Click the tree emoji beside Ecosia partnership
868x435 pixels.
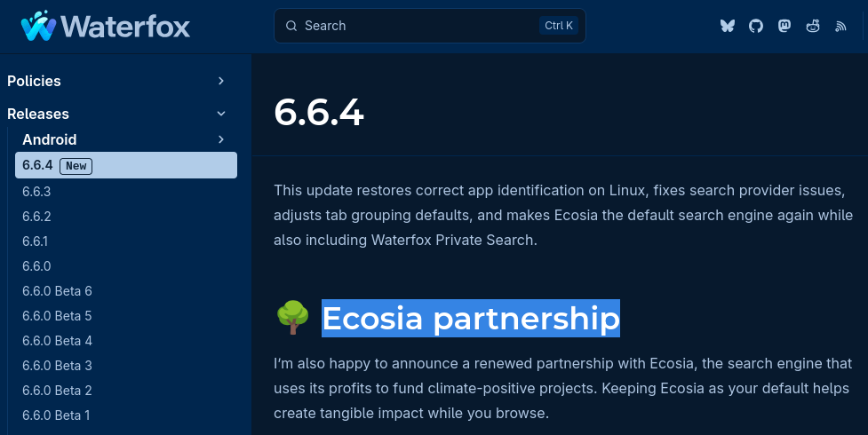pyautogui.click(x=291, y=318)
